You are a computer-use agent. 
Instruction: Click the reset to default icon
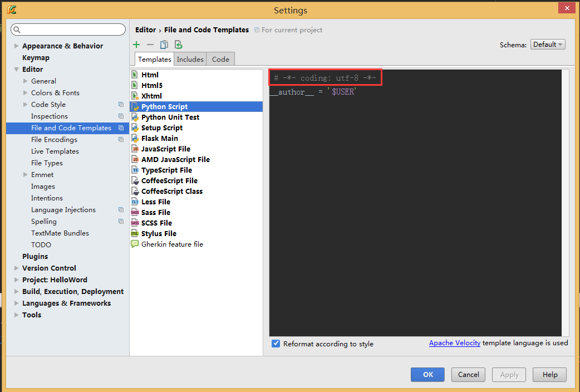pyautogui.click(x=178, y=45)
